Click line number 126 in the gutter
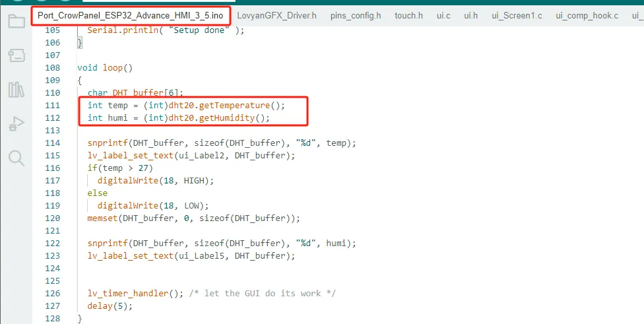 click(52, 294)
